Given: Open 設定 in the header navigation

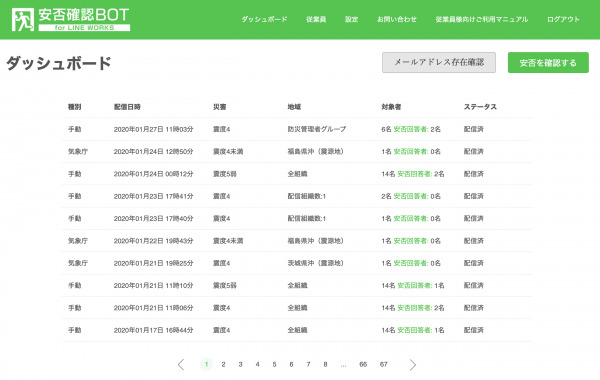Looking at the screenshot, I should (351, 19).
